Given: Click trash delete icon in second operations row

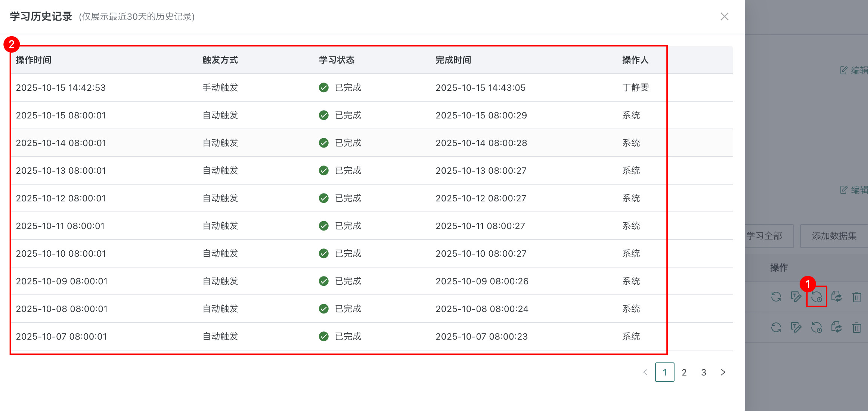Looking at the screenshot, I should pos(857,328).
